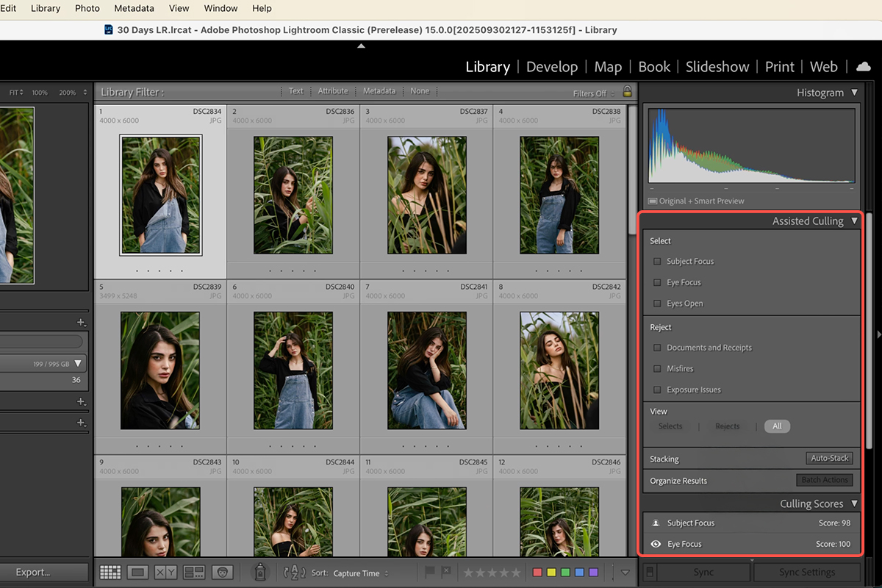Viewport: 882px width, 588px height.
Task: Tick the Misfires reject checkbox
Action: pyautogui.click(x=657, y=369)
